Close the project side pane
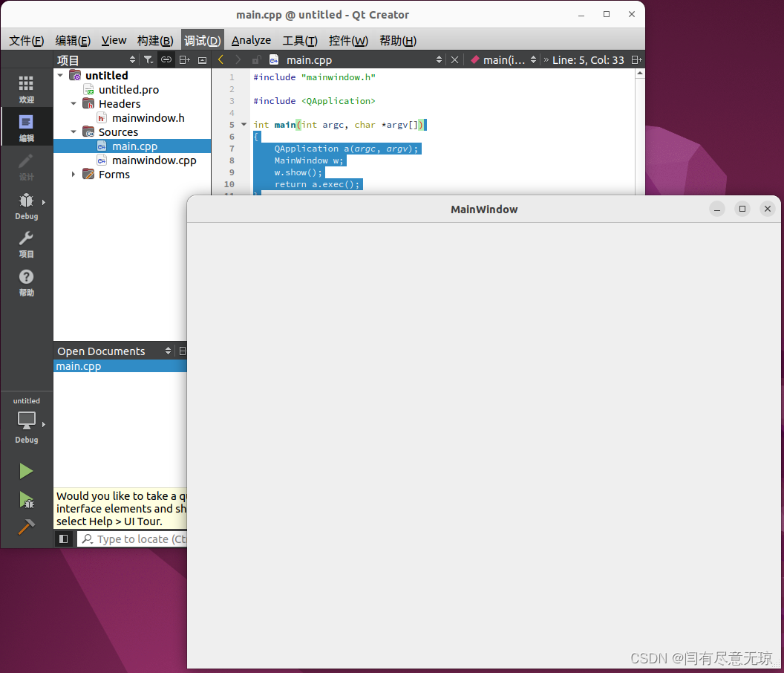 (x=202, y=60)
